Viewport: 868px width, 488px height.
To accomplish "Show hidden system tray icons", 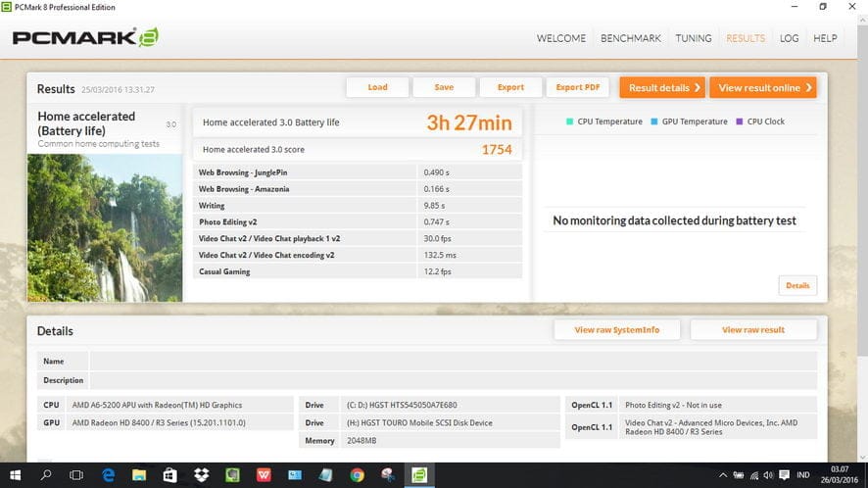I will tap(722, 475).
